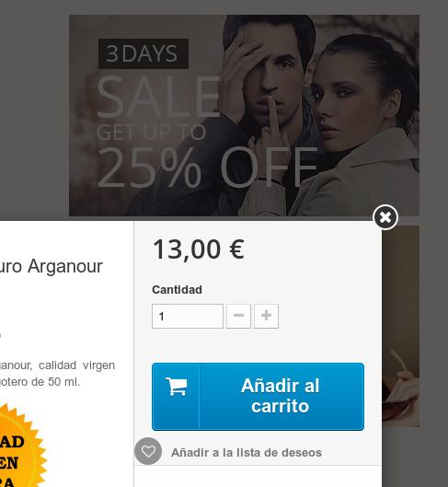The height and width of the screenshot is (487, 448).
Task: Click the shopping cart icon
Action: [176, 386]
